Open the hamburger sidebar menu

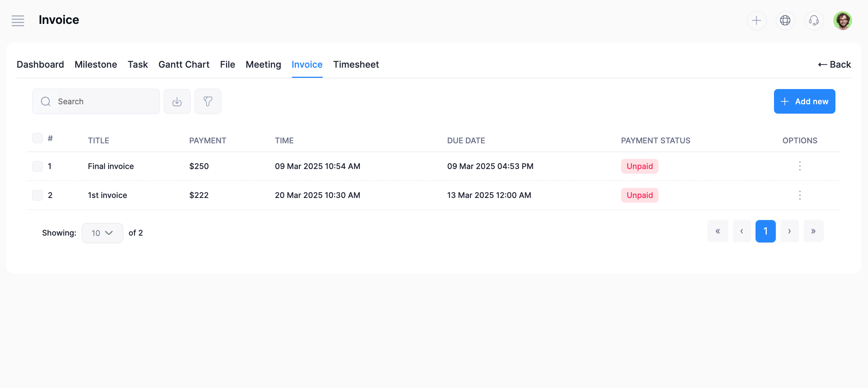click(18, 21)
